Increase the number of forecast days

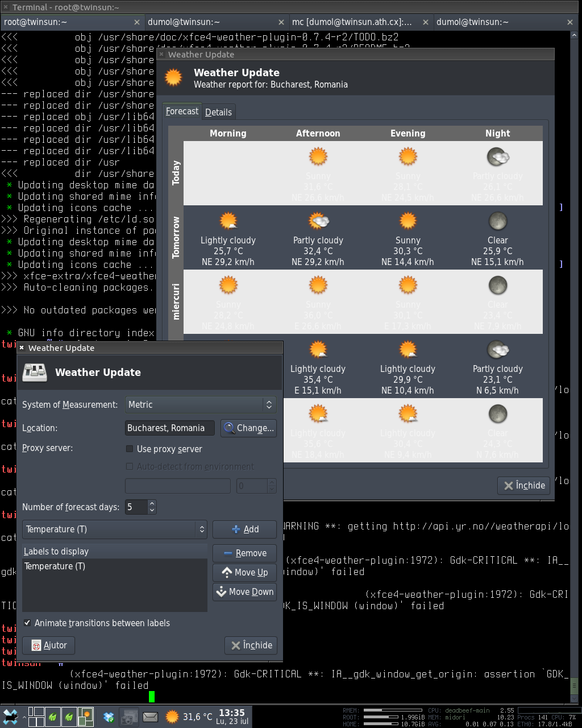pos(152,503)
